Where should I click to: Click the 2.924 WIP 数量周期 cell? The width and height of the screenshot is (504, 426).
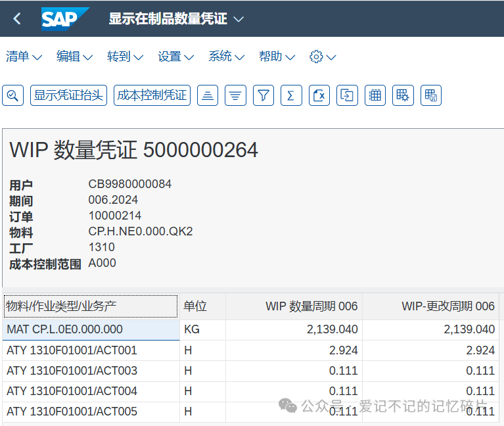click(294, 350)
